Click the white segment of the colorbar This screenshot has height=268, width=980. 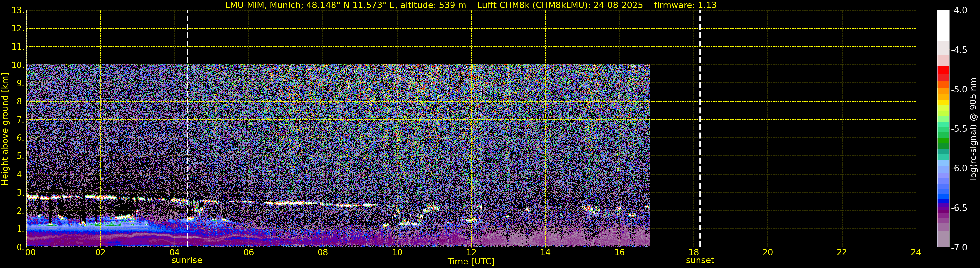point(944,25)
